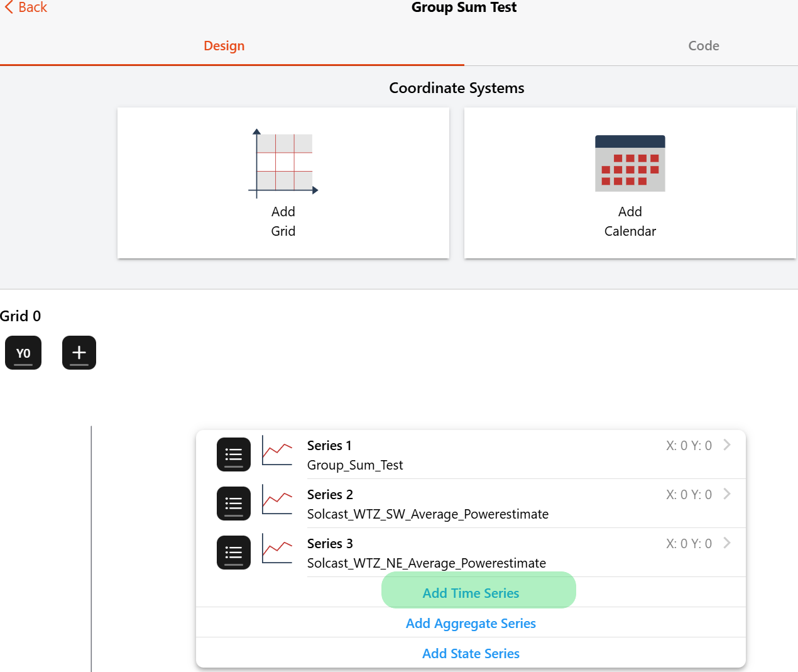Expand Series 3 details chevron
The height and width of the screenshot is (672, 798).
(x=727, y=543)
